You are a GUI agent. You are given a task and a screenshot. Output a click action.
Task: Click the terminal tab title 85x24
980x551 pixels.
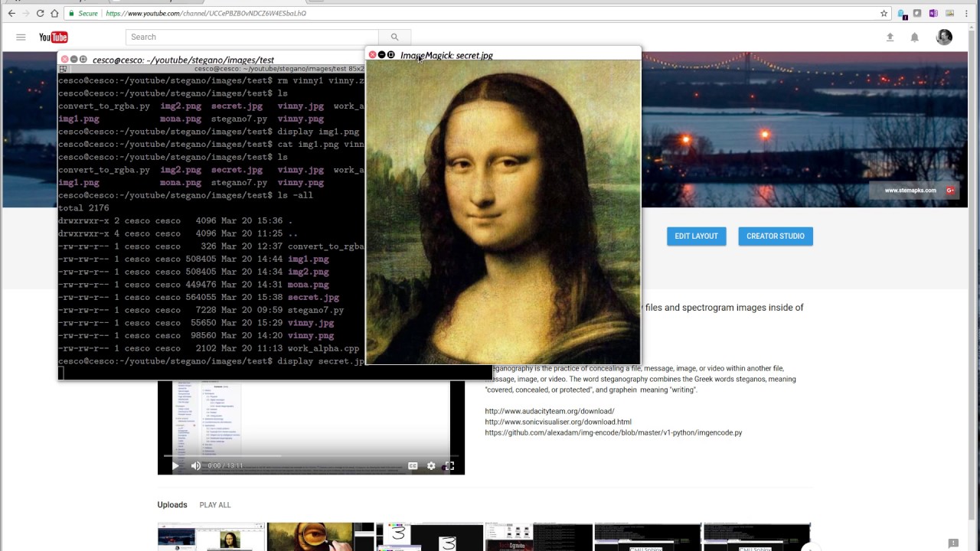point(279,69)
